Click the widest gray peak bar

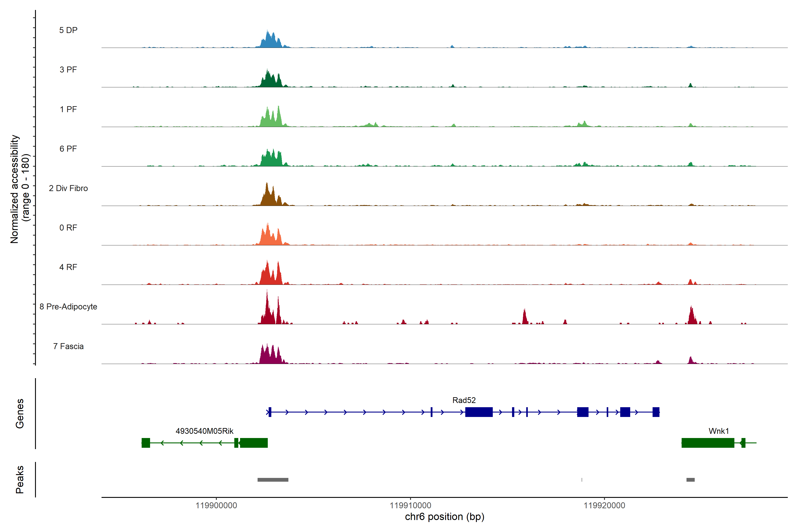tap(273, 480)
